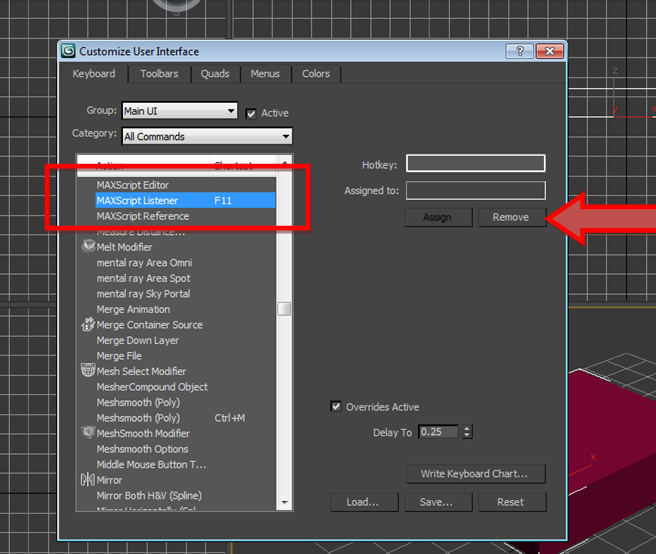Toggle the Active checkbox
The width and height of the screenshot is (656, 554).
(251, 113)
